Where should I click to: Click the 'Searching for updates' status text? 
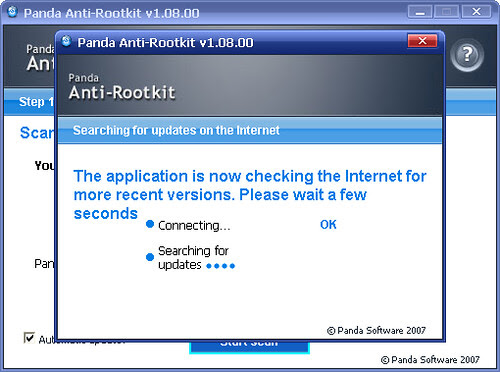[x=193, y=258]
